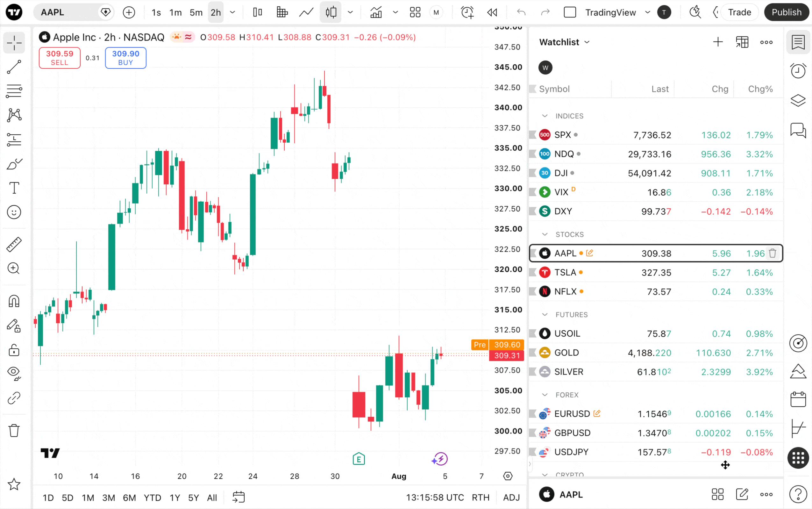Delete AAPL from watchlist trash icon
The image size is (812, 509).
pyautogui.click(x=773, y=253)
